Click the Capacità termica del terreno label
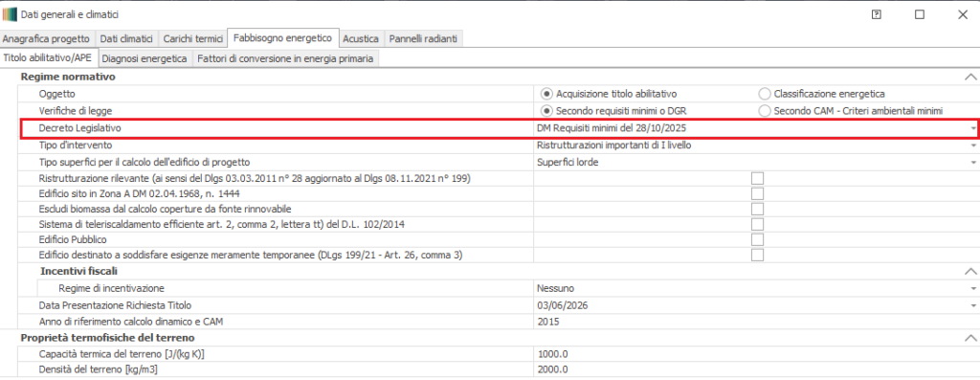 coord(122,354)
